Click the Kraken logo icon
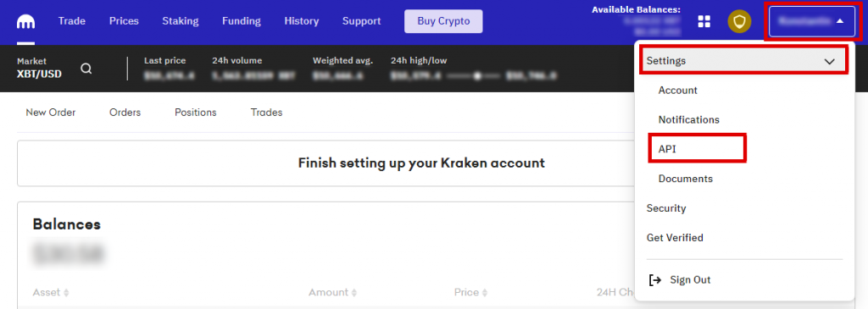The height and width of the screenshot is (309, 868). [26, 22]
